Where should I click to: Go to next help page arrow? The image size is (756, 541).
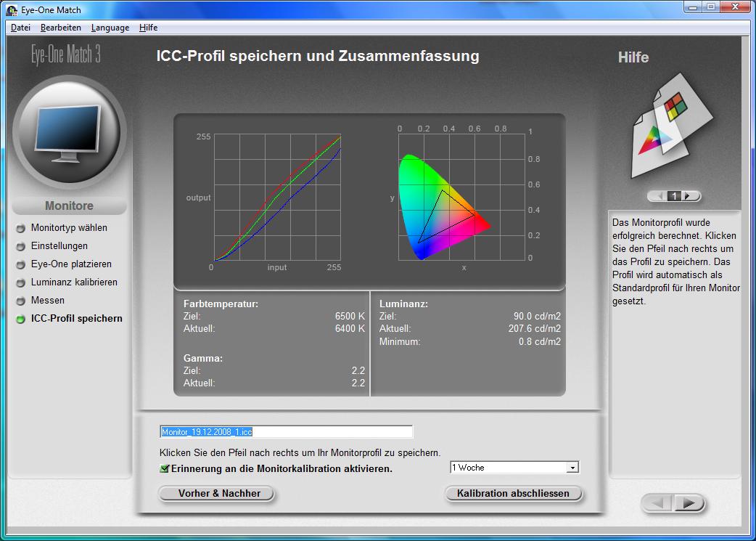pos(691,196)
